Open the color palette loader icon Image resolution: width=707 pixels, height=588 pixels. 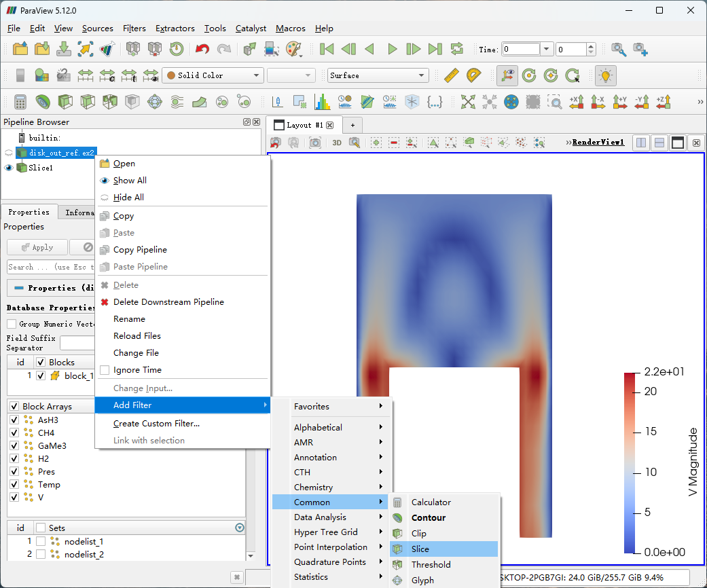click(x=293, y=49)
